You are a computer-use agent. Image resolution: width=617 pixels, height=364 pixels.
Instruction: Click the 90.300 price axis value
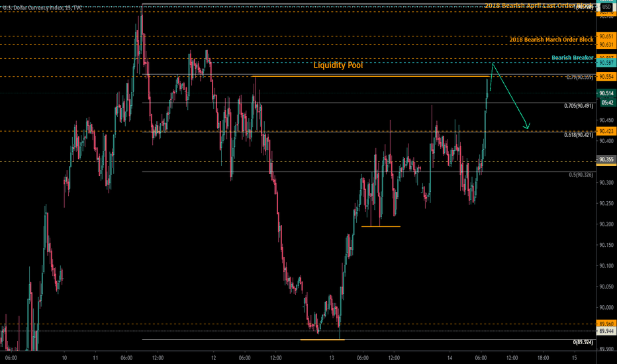[x=606, y=183]
